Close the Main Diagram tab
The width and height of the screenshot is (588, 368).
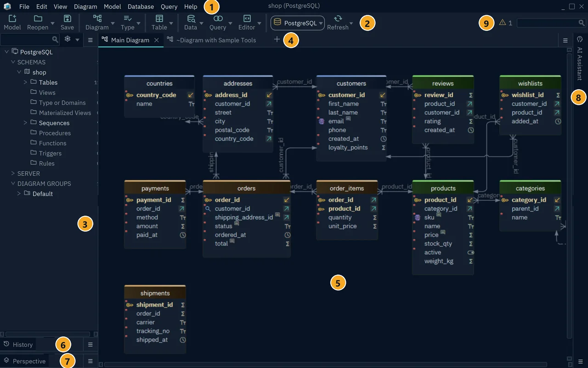coord(156,40)
